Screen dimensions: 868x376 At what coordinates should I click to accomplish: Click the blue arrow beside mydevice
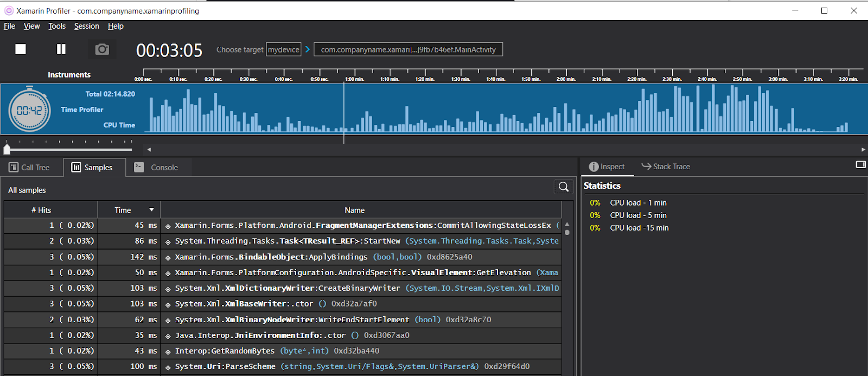click(x=308, y=49)
